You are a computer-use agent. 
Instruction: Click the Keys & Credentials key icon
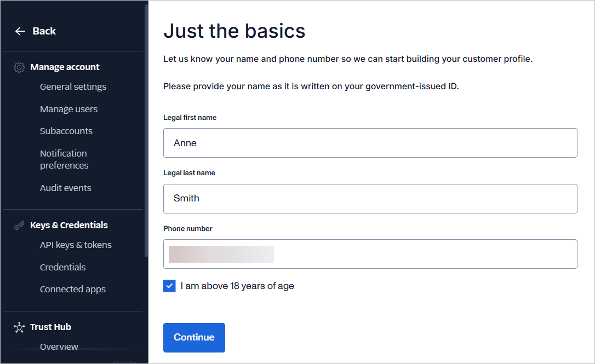[x=19, y=226]
